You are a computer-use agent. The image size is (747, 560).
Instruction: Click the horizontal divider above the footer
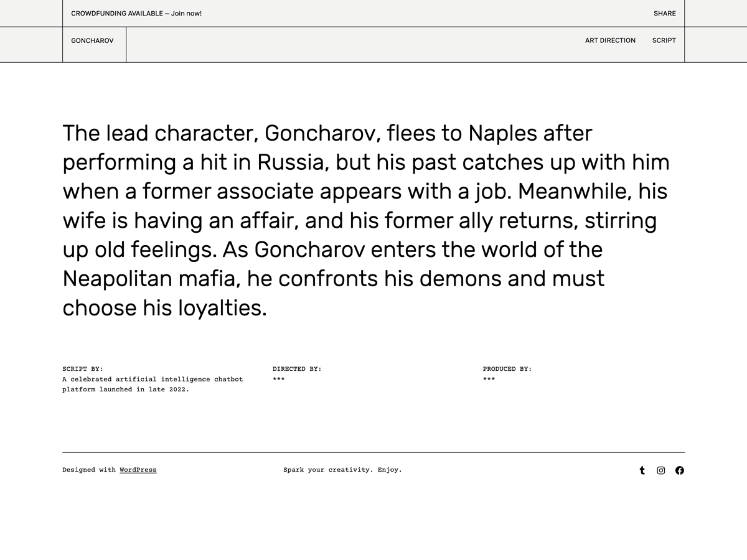[x=374, y=452]
